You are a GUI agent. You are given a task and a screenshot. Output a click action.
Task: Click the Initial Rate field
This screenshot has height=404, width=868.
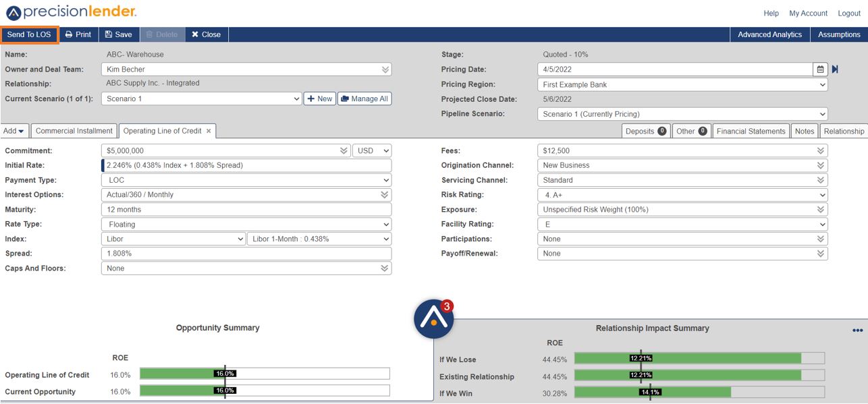(x=246, y=165)
